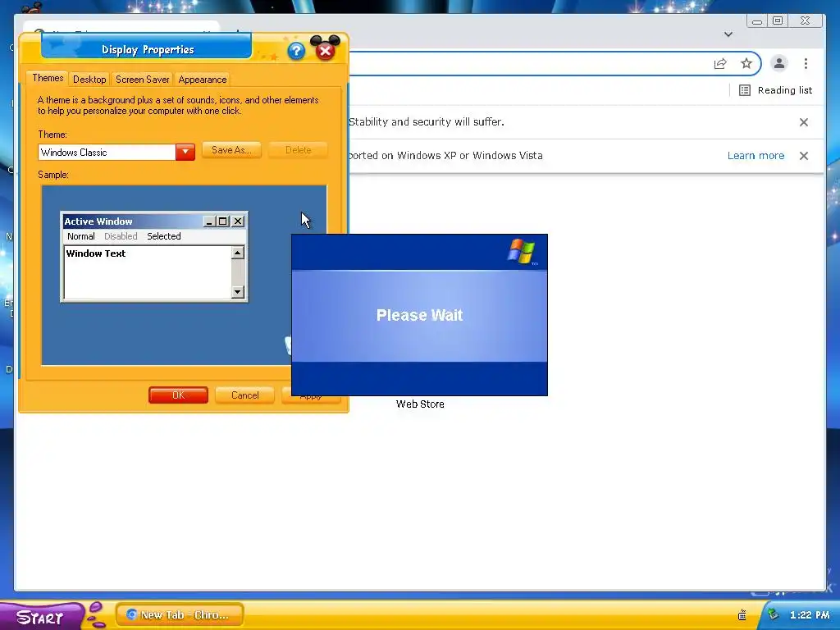Minimize the Chrome window
Screen dimensions: 840x630
757,21
